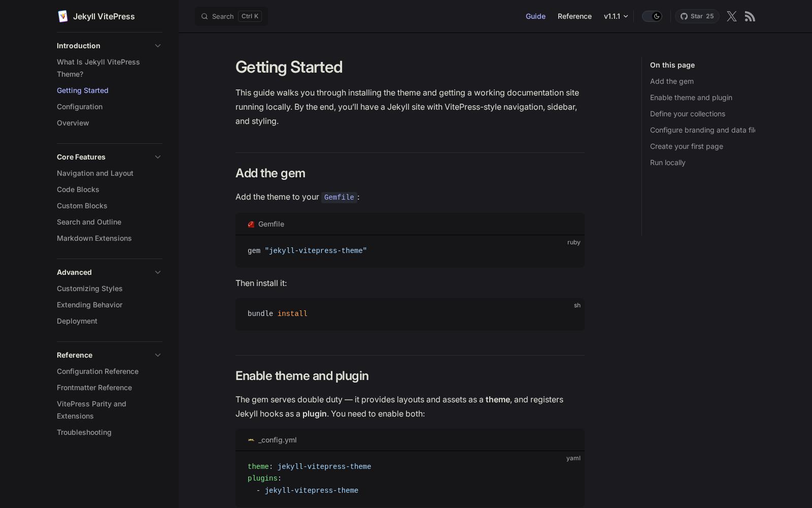The width and height of the screenshot is (812, 508).
Task: Switch to the Reference nav item
Action: (574, 16)
